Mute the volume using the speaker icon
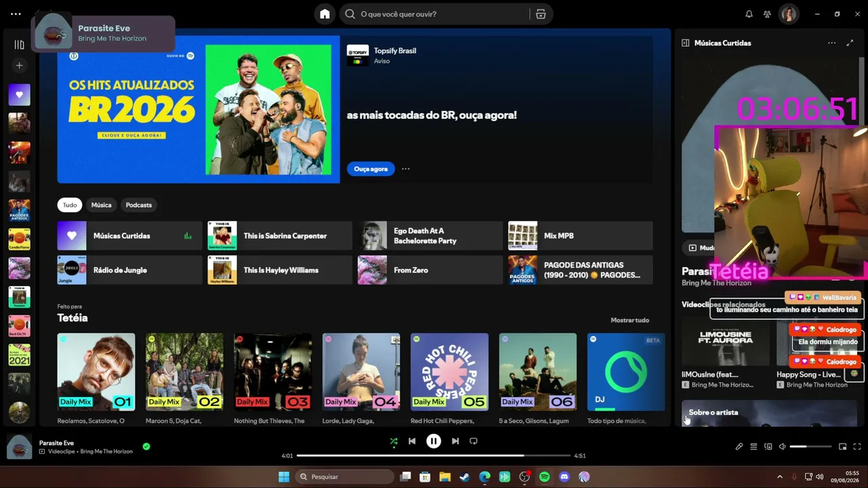 click(783, 447)
